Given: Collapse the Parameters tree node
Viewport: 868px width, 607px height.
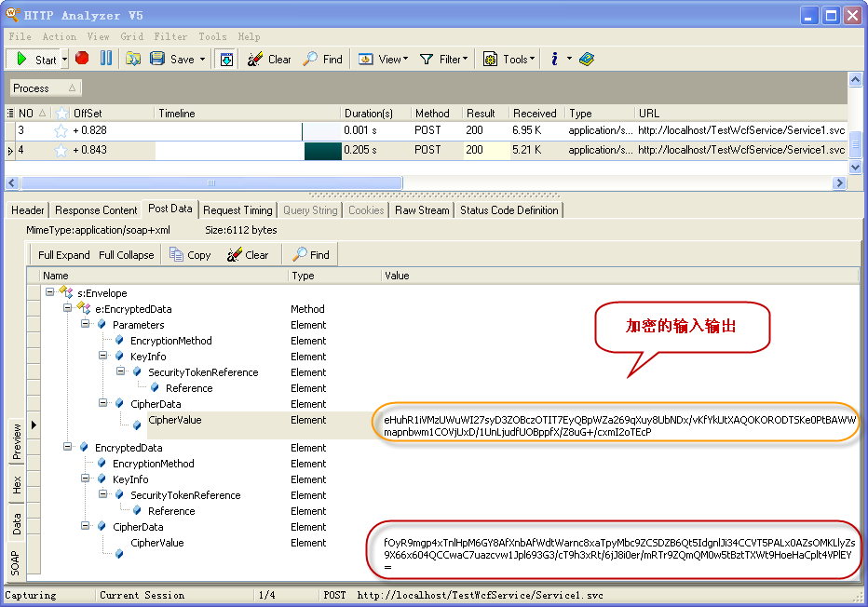Looking at the screenshot, I should (x=86, y=325).
